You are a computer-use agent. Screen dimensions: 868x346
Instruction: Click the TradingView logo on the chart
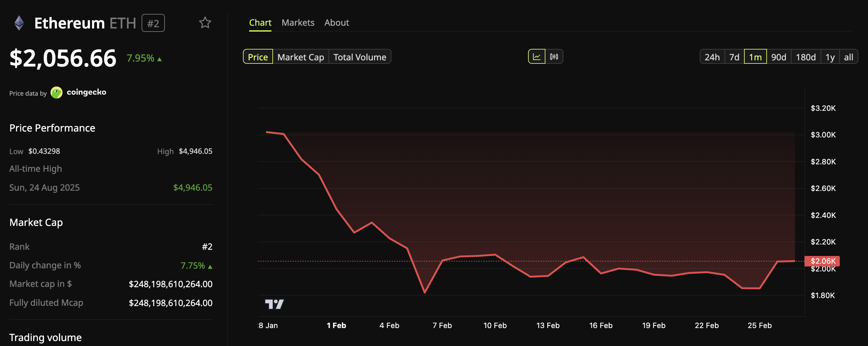pos(275,304)
